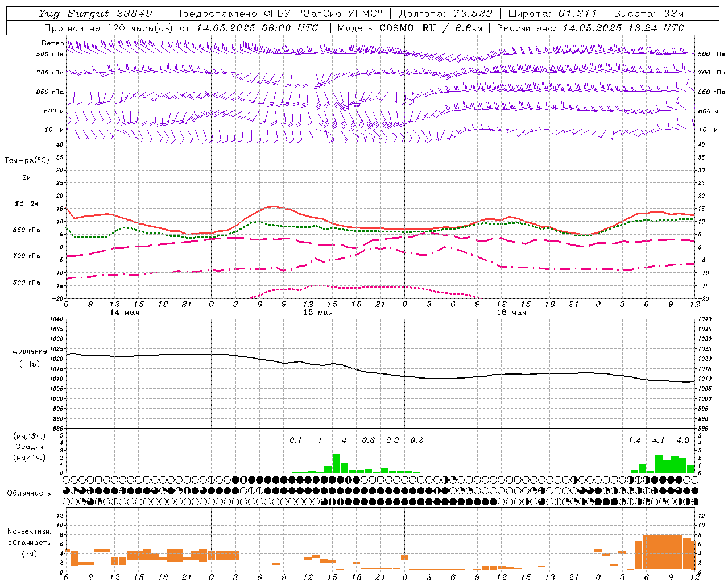Click the (км) convective cloud unit label
The image size is (728, 582).
click(30, 554)
